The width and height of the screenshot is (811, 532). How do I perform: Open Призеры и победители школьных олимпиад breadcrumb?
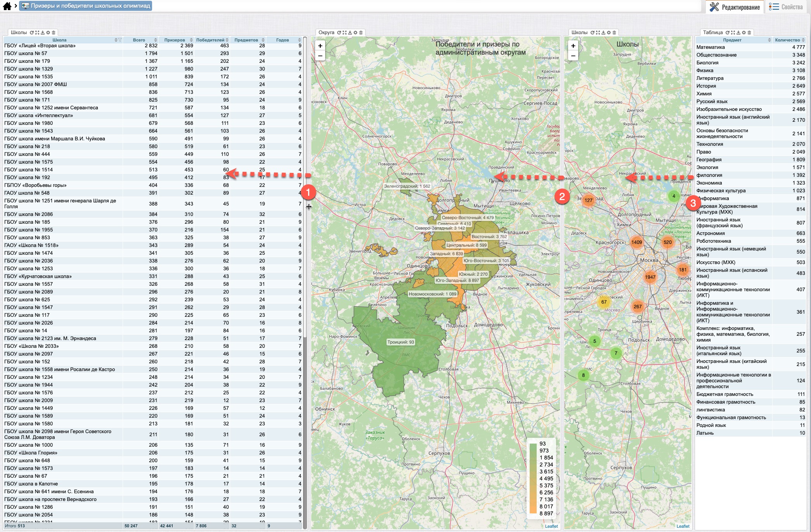point(86,6)
